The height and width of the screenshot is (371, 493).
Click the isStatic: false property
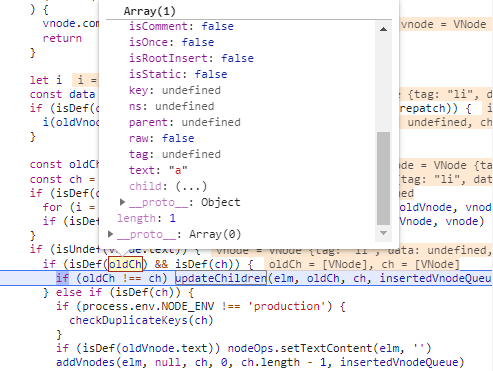click(178, 74)
